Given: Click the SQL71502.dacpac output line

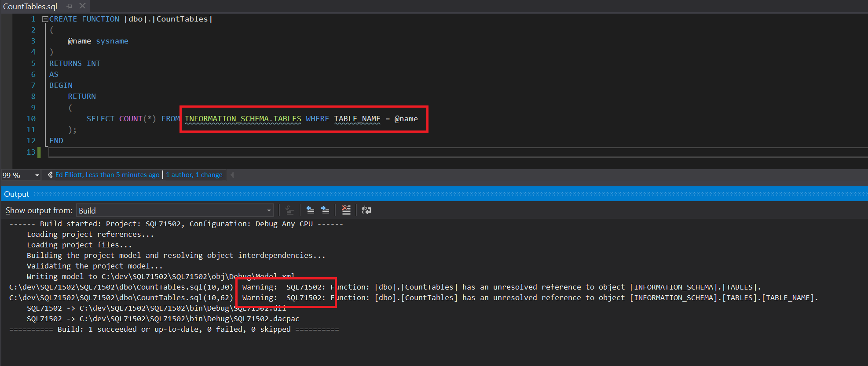Looking at the screenshot, I should tap(163, 319).
